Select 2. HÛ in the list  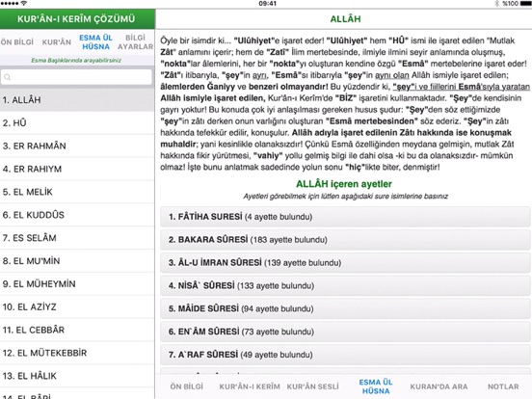[77, 122]
